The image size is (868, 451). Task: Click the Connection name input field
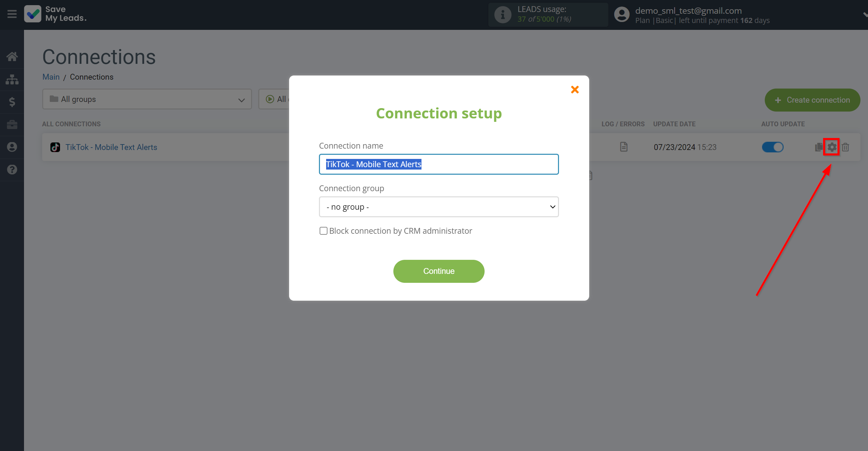coord(439,164)
